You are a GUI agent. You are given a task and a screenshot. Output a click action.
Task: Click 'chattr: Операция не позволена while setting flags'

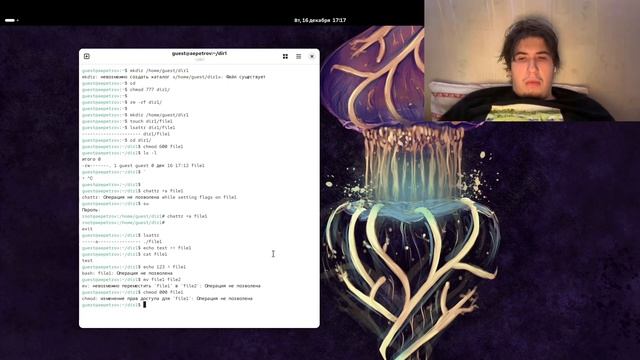pyautogui.click(x=159, y=197)
